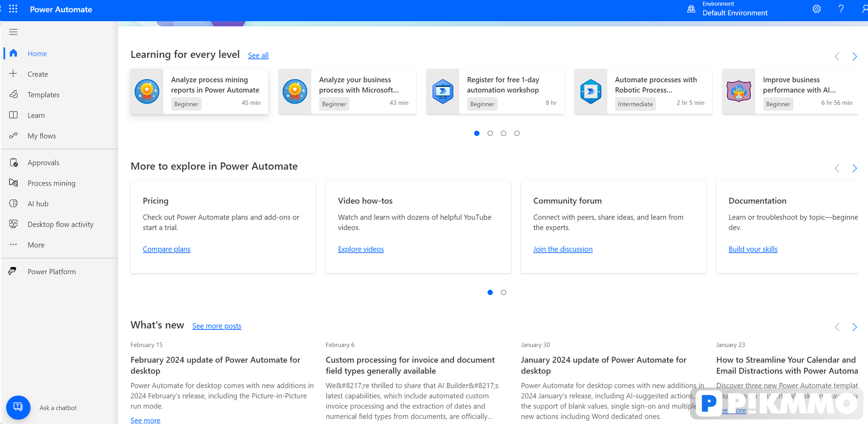Viewport: 868px width, 424px height.
Task: Open the Help question mark icon
Action: [841, 9]
